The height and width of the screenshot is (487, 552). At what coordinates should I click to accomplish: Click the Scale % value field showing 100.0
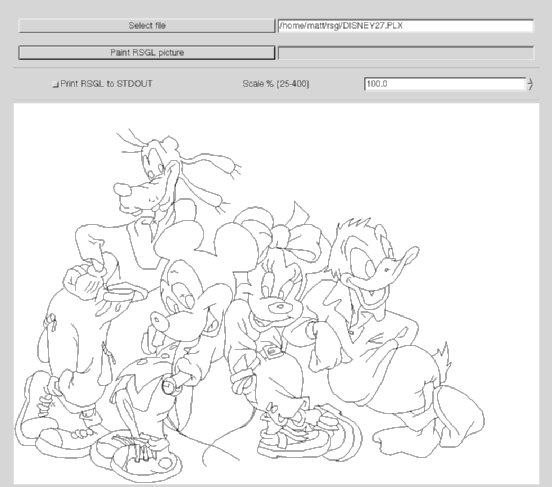(445, 84)
